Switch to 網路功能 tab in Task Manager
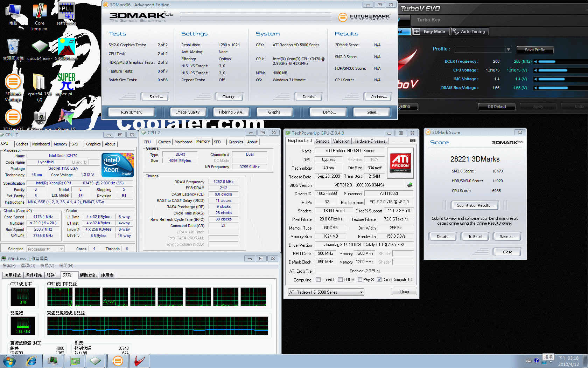588x368 pixels. (x=88, y=275)
